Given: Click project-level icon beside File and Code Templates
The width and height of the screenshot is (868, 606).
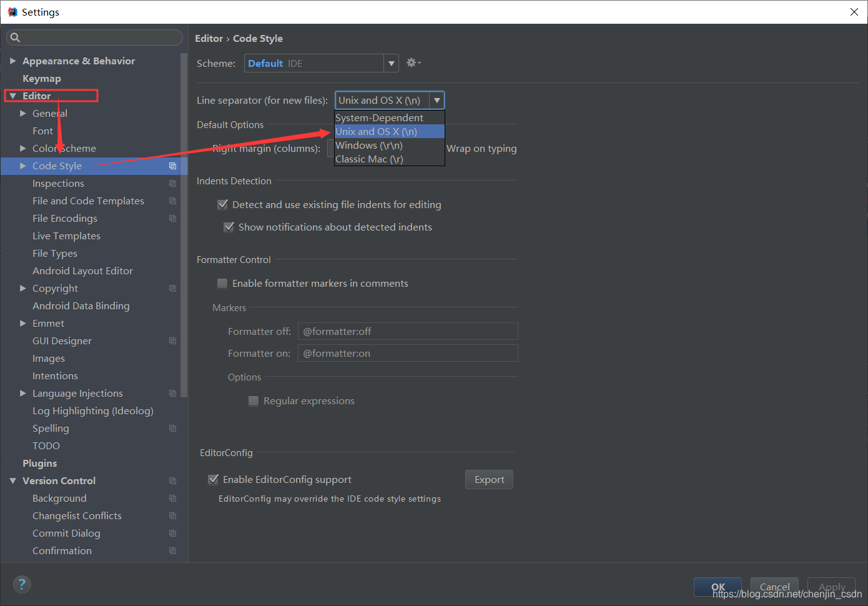Looking at the screenshot, I should pyautogui.click(x=173, y=201).
